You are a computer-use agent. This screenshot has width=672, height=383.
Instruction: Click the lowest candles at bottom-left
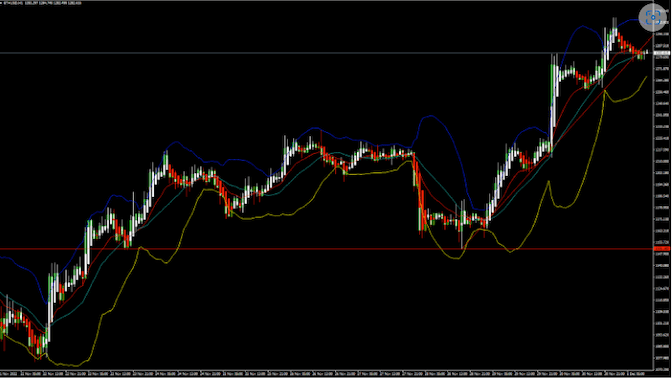pos(39,346)
